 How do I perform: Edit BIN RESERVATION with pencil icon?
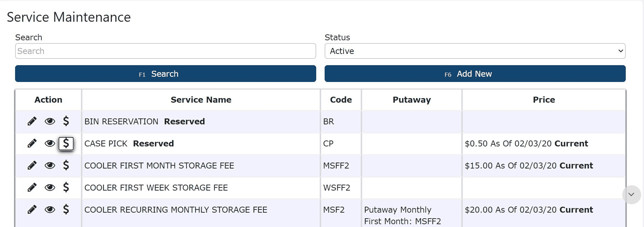pyautogui.click(x=32, y=121)
